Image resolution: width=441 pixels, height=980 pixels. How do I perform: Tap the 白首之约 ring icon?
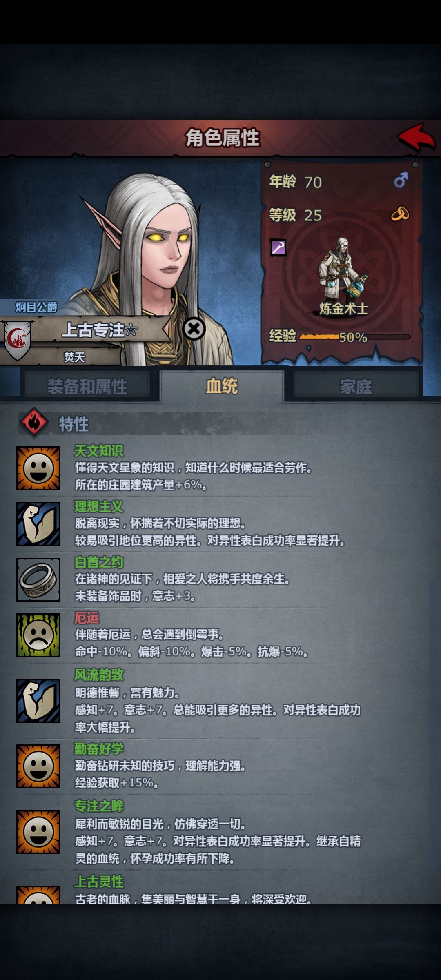[38, 579]
